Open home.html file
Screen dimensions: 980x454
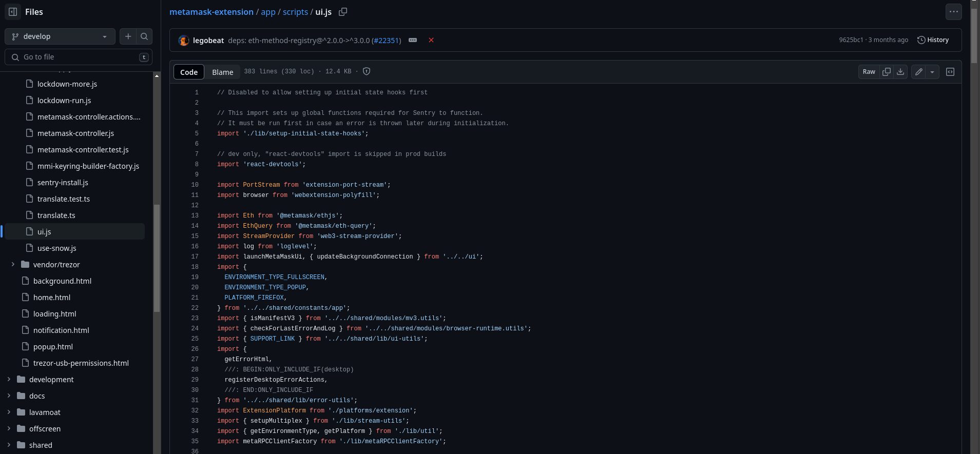[x=52, y=298]
